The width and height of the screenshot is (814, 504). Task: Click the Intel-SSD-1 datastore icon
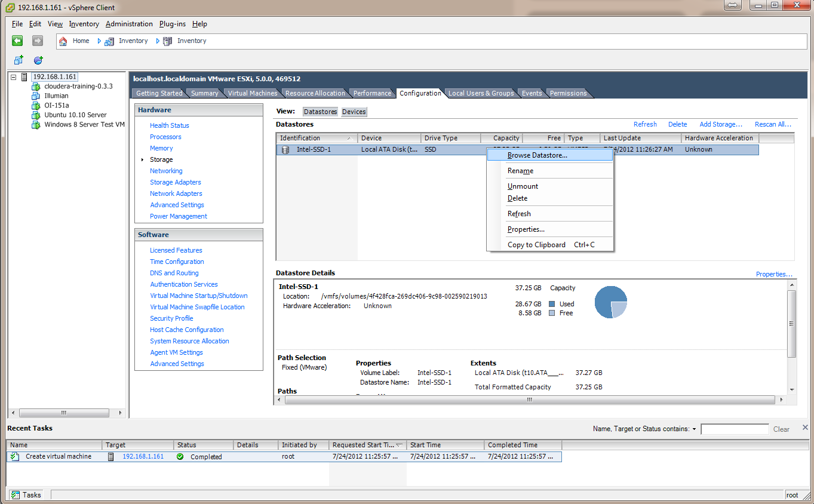(285, 150)
